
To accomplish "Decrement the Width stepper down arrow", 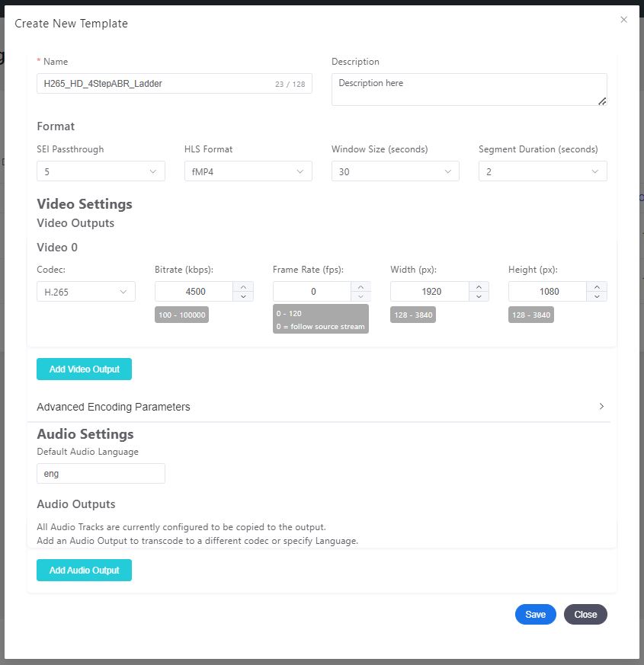I will coord(479,296).
